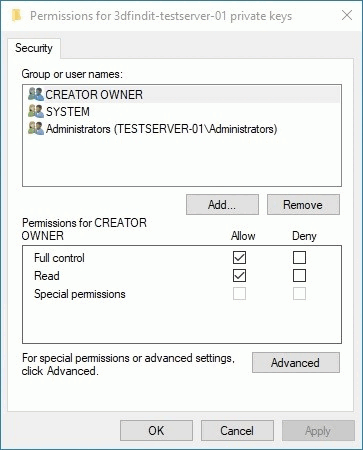Open the Security tab
This screenshot has height=450, width=363.
coord(34,48)
